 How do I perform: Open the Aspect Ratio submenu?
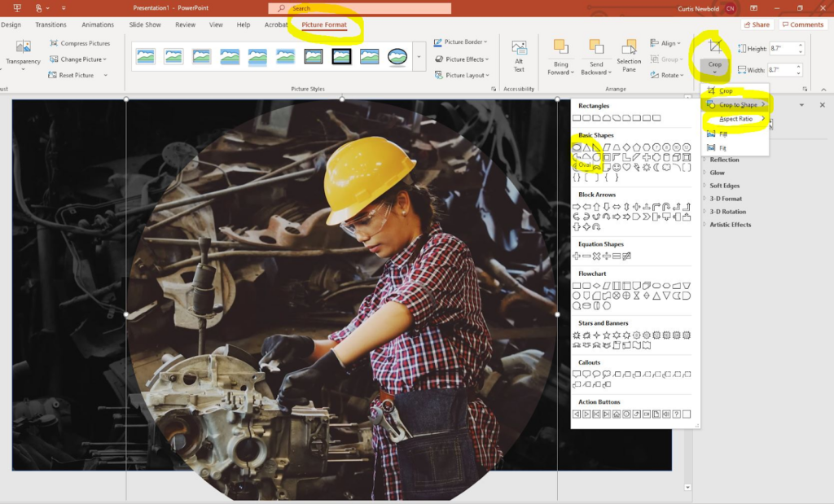point(736,119)
